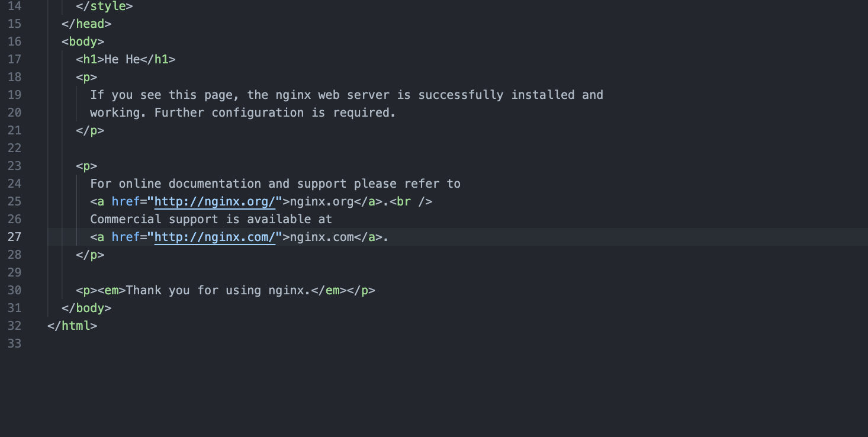This screenshot has height=437, width=868.
Task: Click the word 'successfully' on line 19
Action: 461,95
